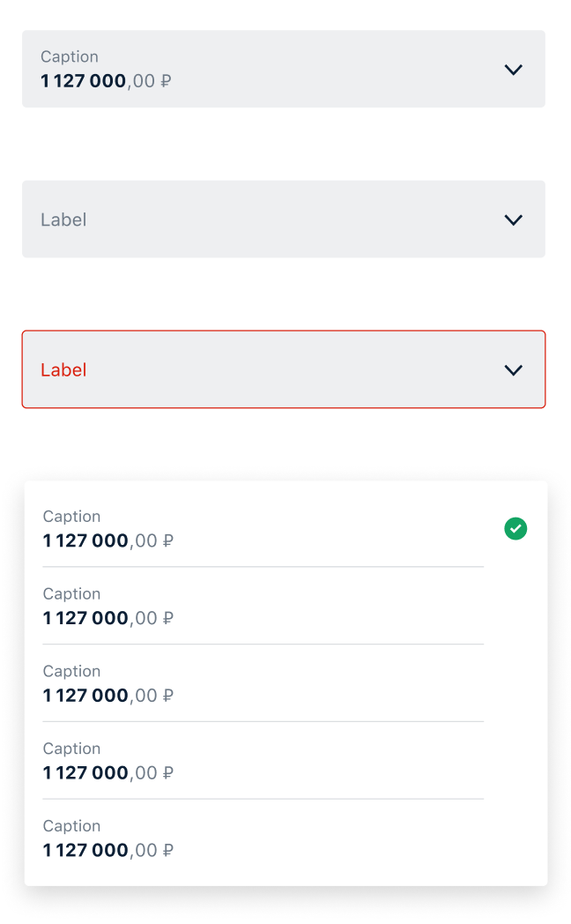The height and width of the screenshot is (924, 571).
Task: Open the grey Label dropdown
Action: coord(284,220)
